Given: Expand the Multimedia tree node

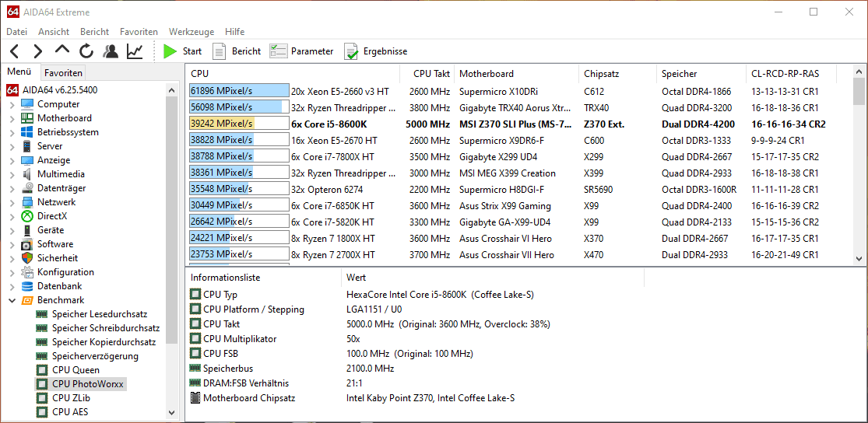Looking at the screenshot, I should 12,174.
